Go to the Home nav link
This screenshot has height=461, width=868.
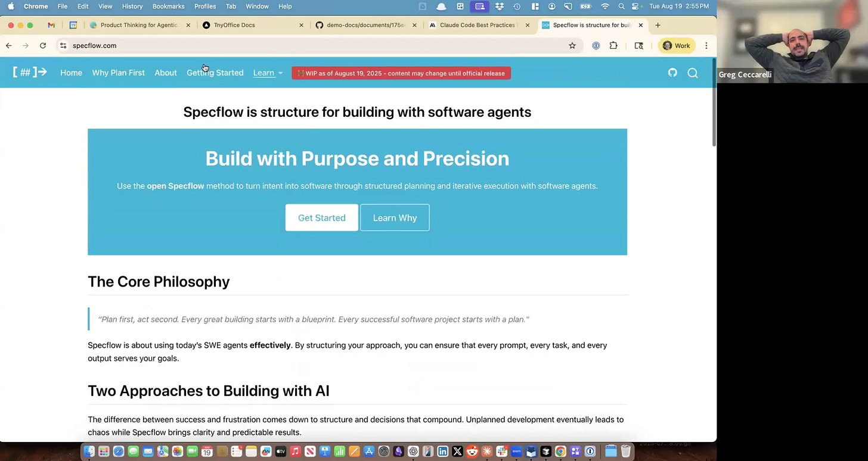point(71,73)
